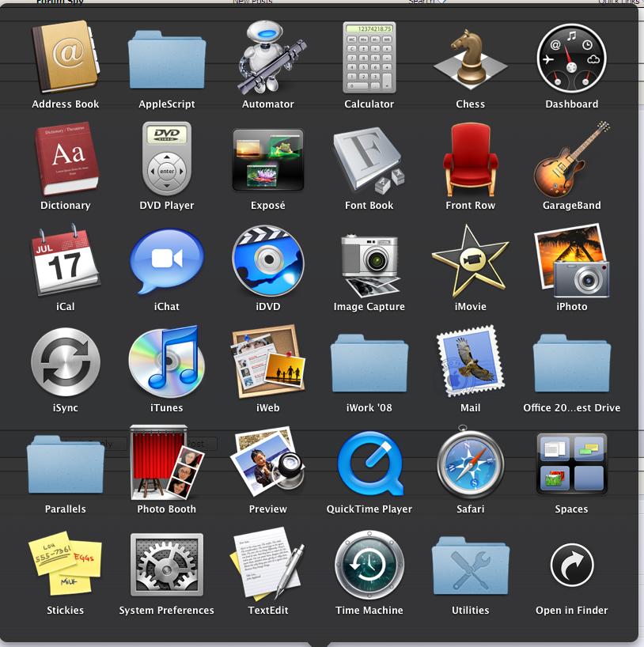The width and height of the screenshot is (644, 647).
Task: Launch Image Capture camera icon
Action: click(x=369, y=265)
